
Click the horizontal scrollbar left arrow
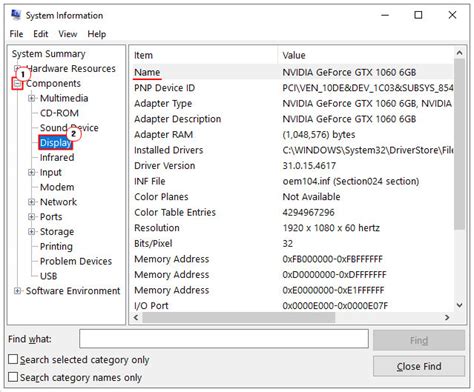pyautogui.click(x=136, y=318)
